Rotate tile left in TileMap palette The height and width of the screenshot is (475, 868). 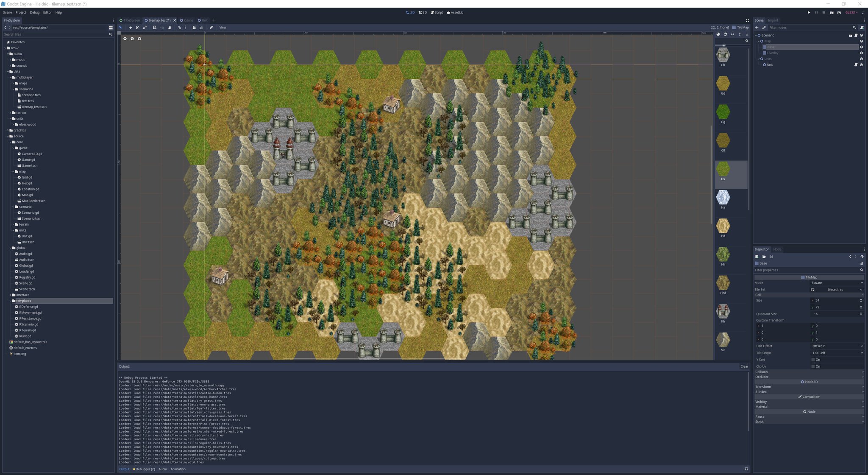click(x=718, y=34)
